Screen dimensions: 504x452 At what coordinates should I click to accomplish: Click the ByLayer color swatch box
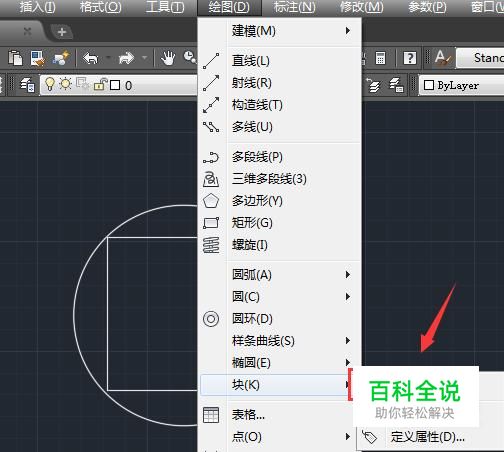click(x=429, y=85)
